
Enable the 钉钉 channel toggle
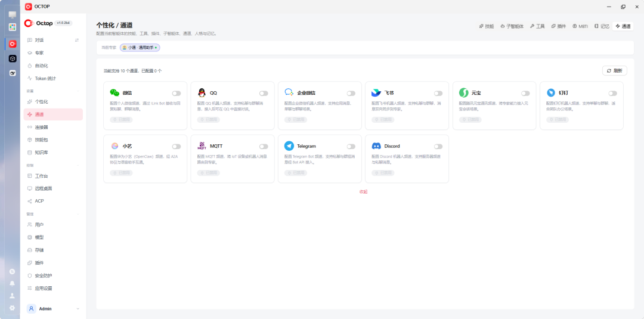click(x=613, y=93)
